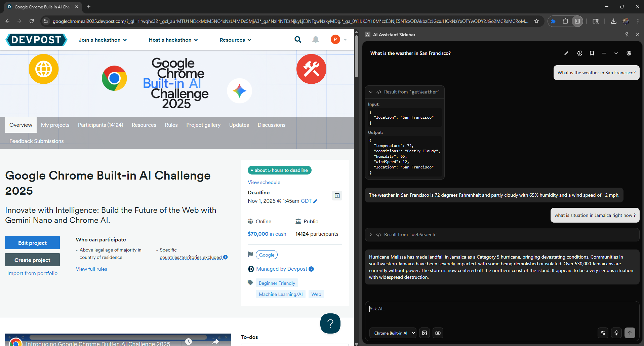Click the $70,000 in cash link

pyautogui.click(x=267, y=234)
